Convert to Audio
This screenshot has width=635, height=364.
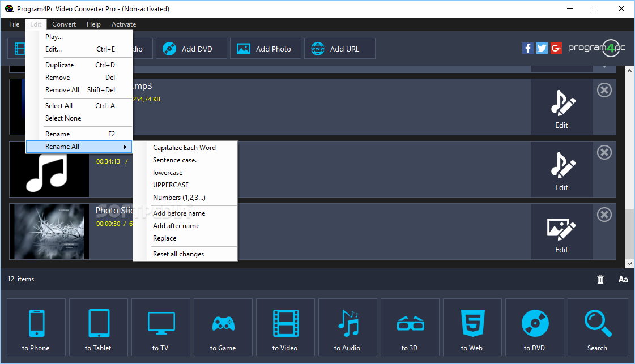(x=348, y=327)
